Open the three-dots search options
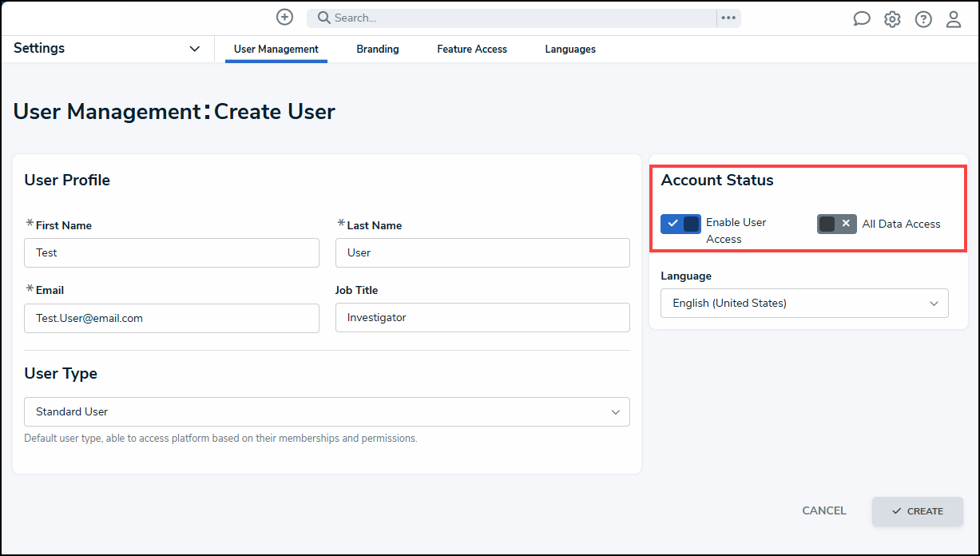Viewport: 980px width, 556px height. [728, 18]
